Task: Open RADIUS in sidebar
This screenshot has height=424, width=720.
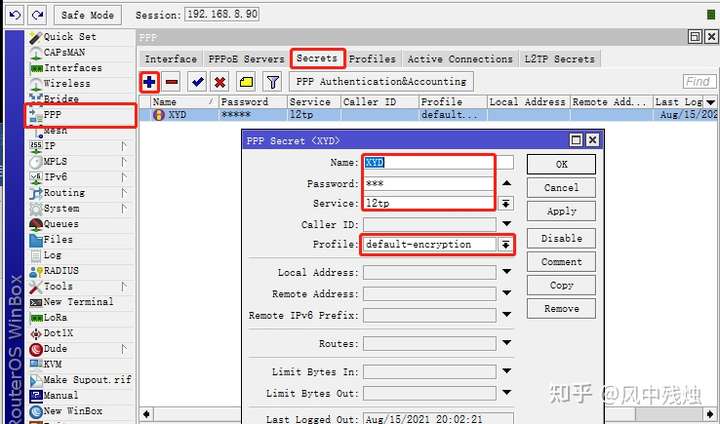Action: 61,271
